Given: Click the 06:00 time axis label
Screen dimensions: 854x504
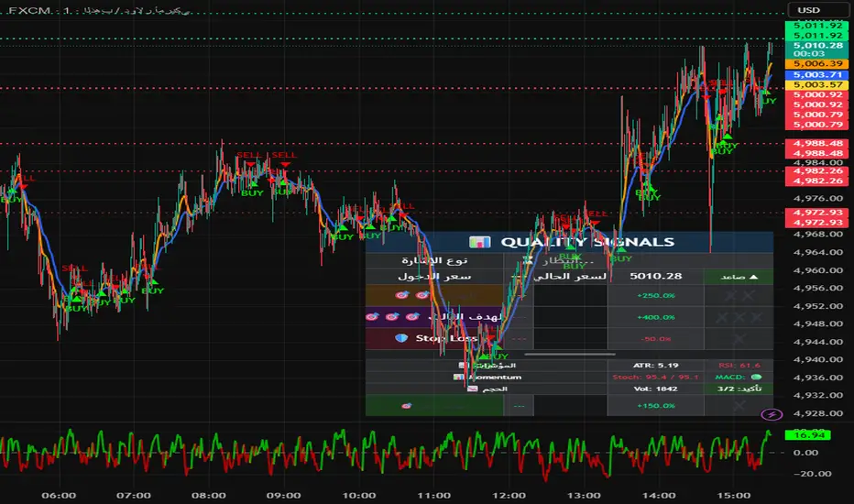Looking at the screenshot, I should pyautogui.click(x=59, y=495).
